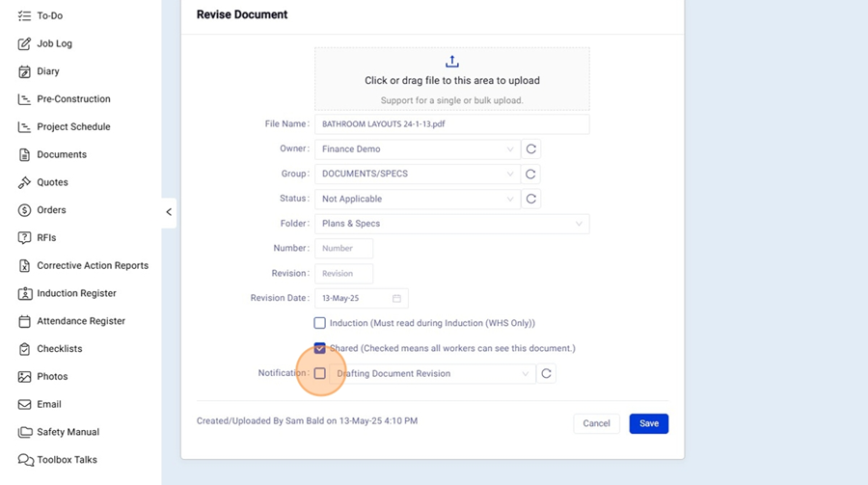Screen dimensions: 868x485
Task: Click the File Name input field
Action: tap(451, 124)
